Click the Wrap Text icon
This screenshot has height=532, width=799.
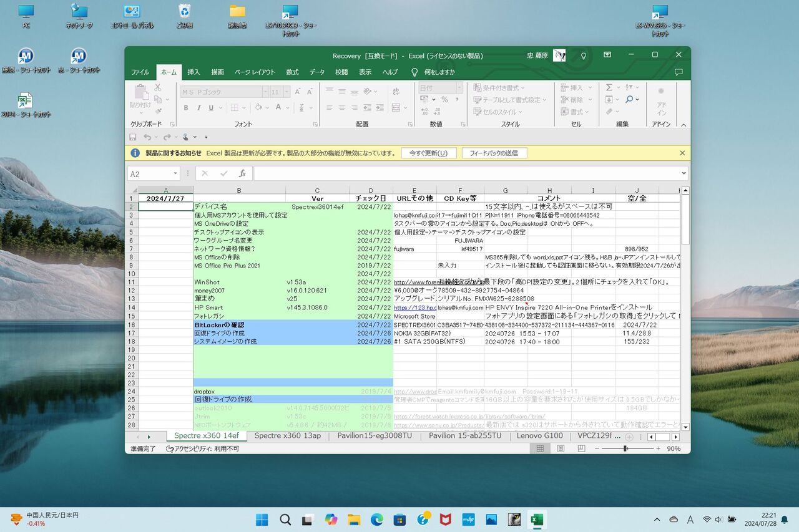point(396,91)
